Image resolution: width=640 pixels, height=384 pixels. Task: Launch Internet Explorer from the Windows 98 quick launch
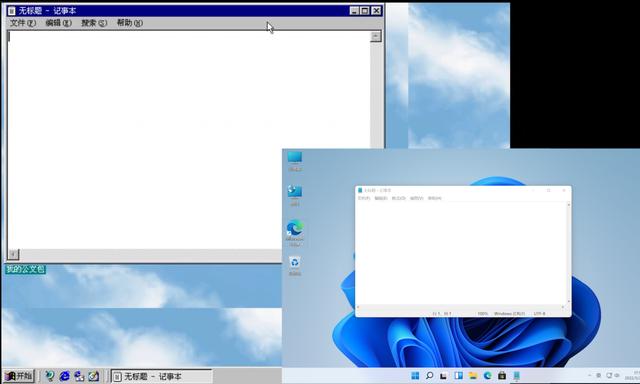pos(64,376)
